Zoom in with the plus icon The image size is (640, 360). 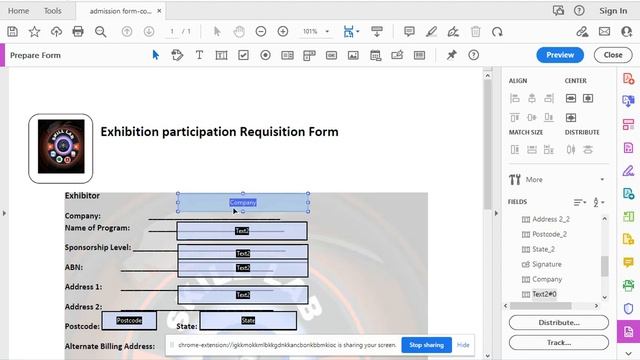pyautogui.click(x=283, y=31)
